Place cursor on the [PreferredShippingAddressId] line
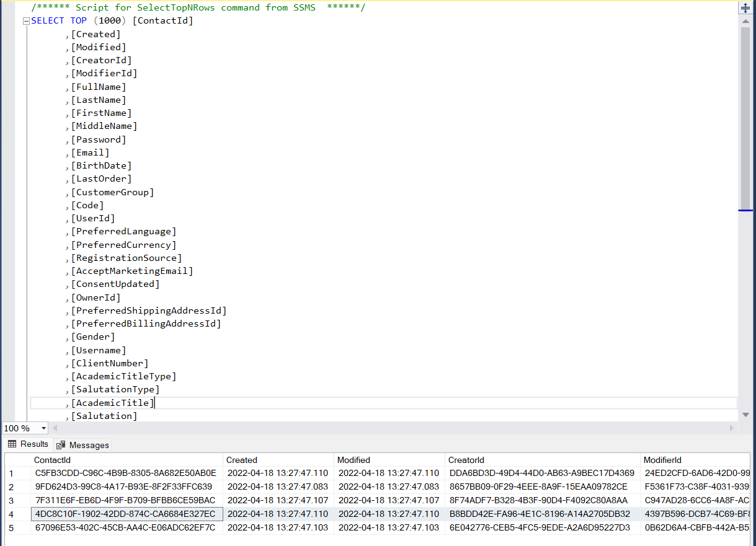This screenshot has width=756, height=546. coord(149,310)
